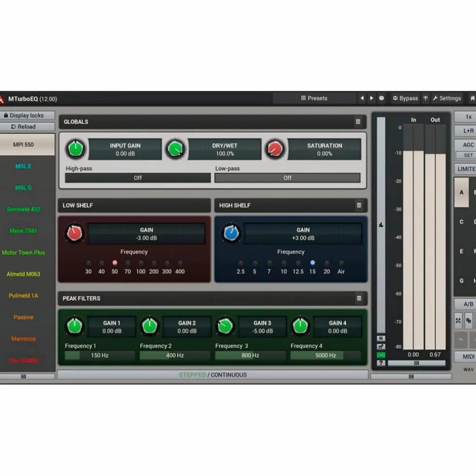Image resolution: width=476 pixels, height=476 pixels.
Task: Go to previous preset arrow
Action: (x=362, y=98)
